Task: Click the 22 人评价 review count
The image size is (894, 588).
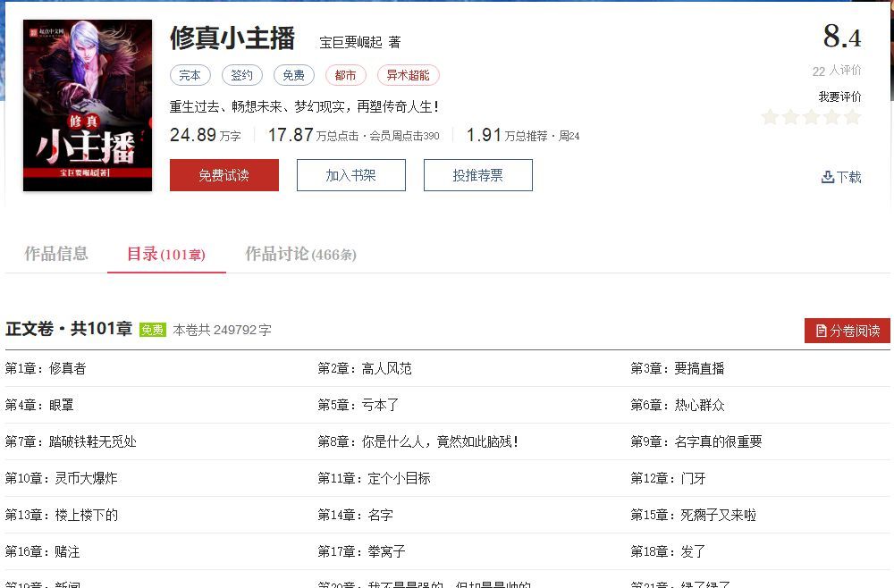Action: pyautogui.click(x=837, y=71)
